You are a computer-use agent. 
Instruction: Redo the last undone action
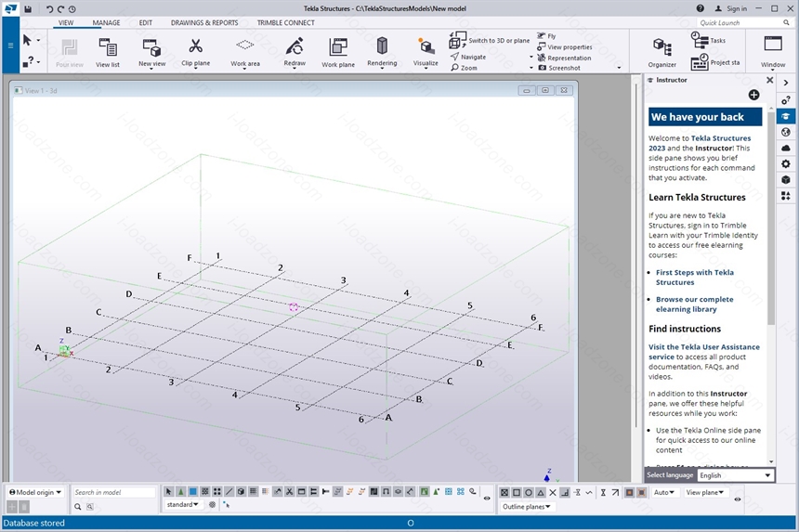pyautogui.click(x=60, y=9)
